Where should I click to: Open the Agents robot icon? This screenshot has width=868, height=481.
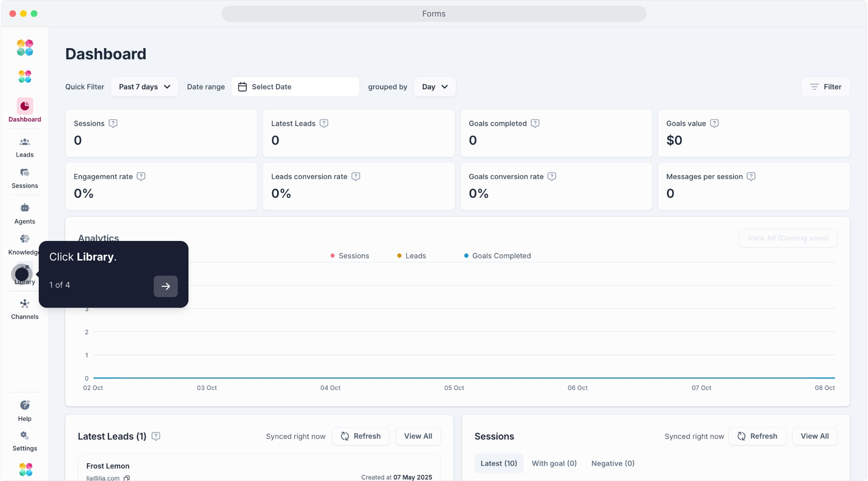coord(25,208)
